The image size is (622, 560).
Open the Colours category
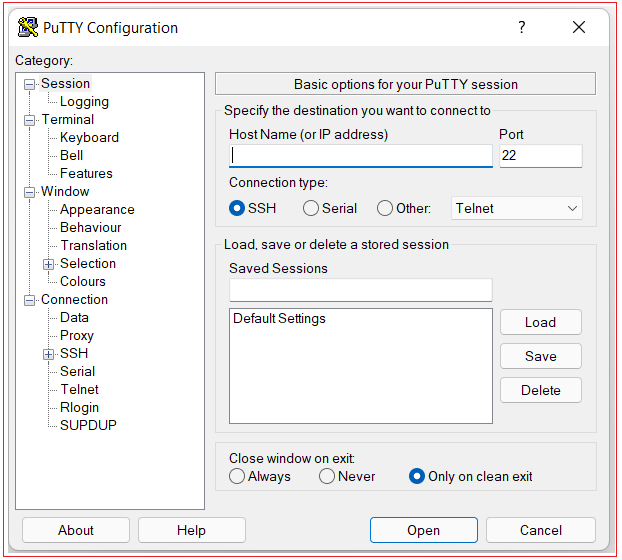coord(83,282)
